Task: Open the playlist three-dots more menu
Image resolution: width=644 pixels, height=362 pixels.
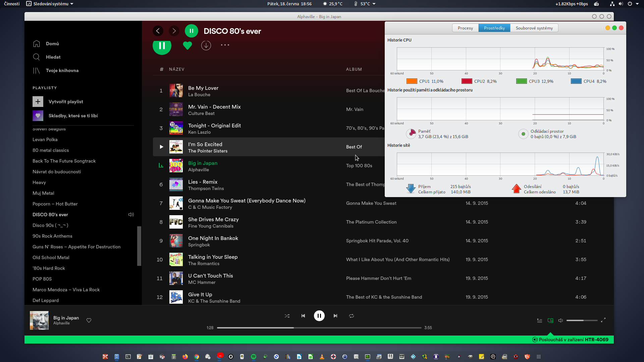Action: (x=225, y=45)
